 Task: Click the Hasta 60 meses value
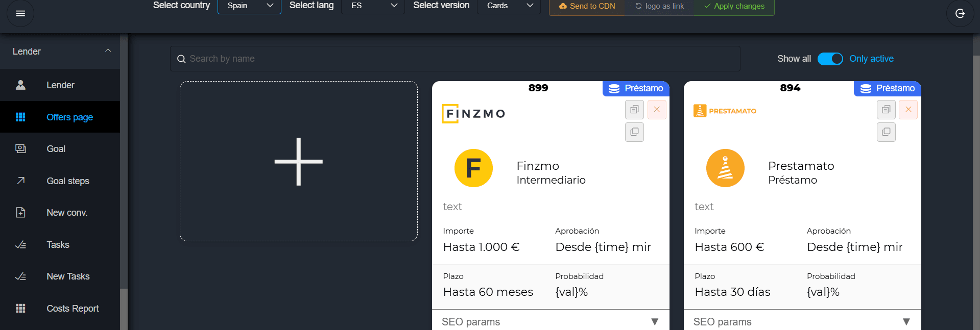tap(488, 292)
